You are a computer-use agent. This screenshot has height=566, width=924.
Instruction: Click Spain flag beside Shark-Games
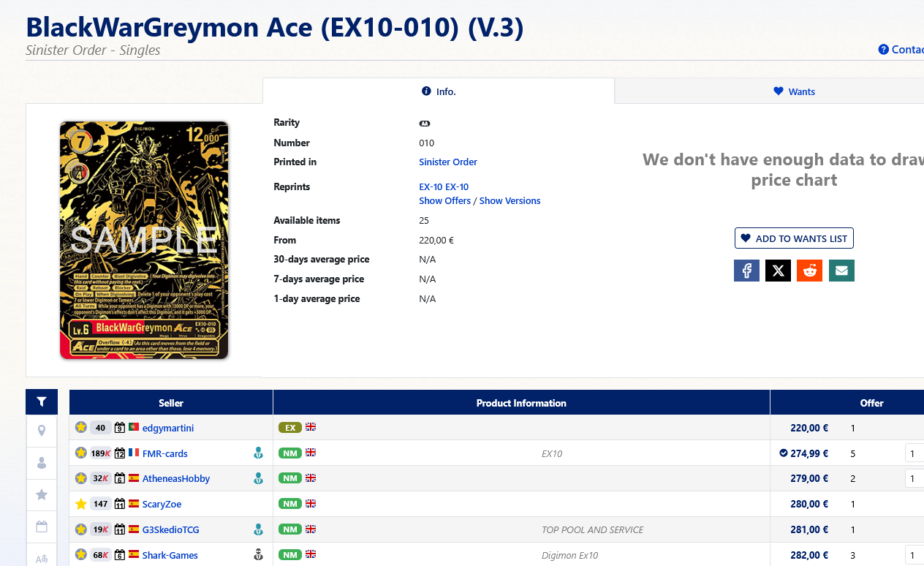coord(134,554)
